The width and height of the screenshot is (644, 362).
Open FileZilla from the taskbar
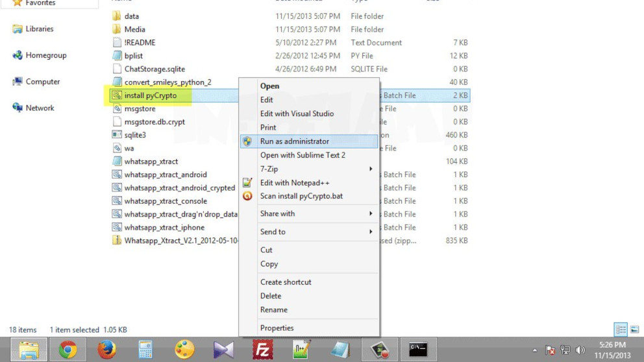click(262, 350)
